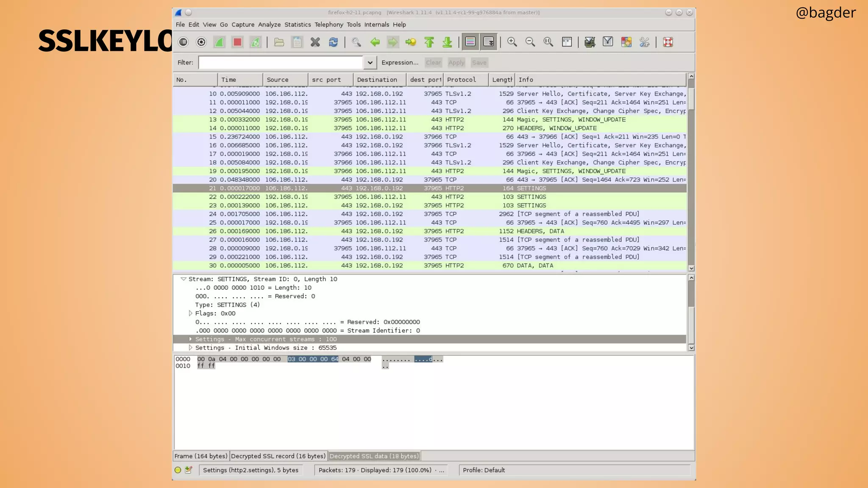
Task: Go forward in packet history arrow
Action: [x=393, y=42]
